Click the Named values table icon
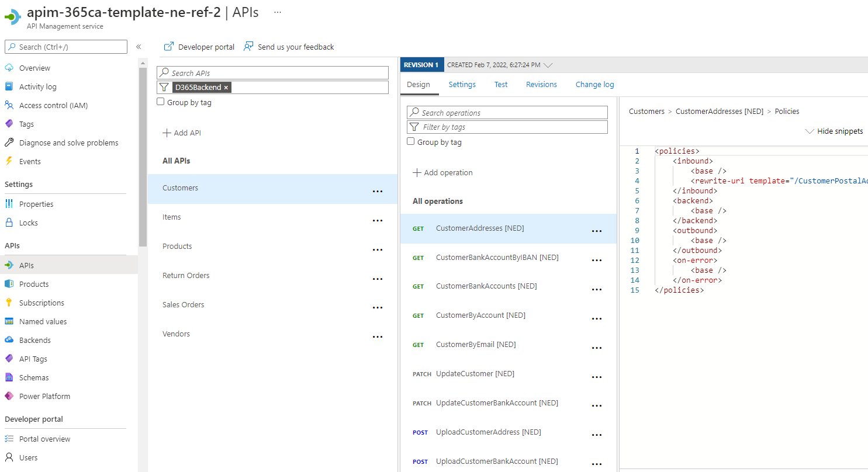The height and width of the screenshot is (472, 868). pos(9,321)
